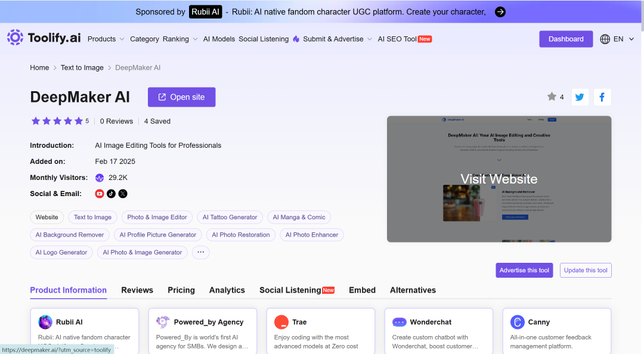Open the Trae card title
The image size is (644, 354).
(299, 322)
